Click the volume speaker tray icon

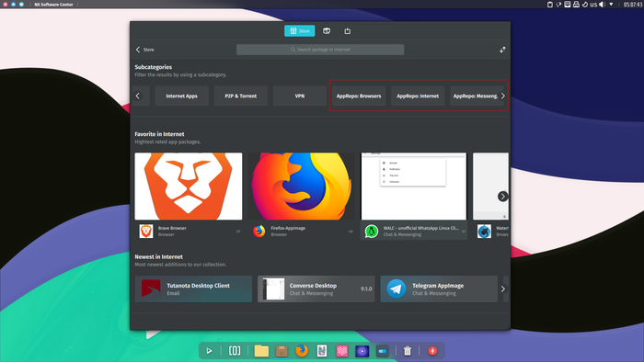click(602, 4)
